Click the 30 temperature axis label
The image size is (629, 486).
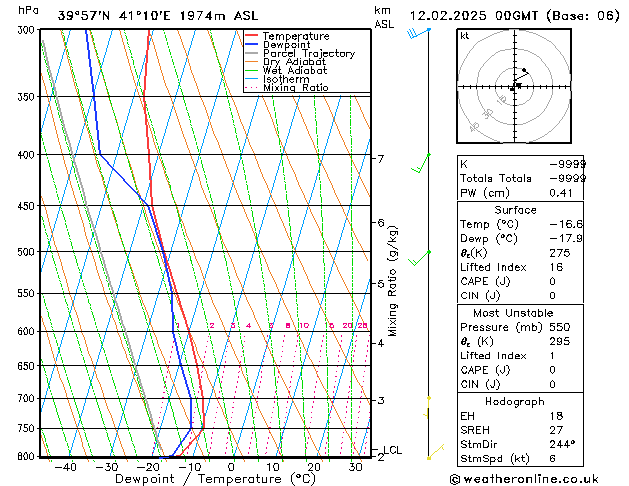coord(355,467)
